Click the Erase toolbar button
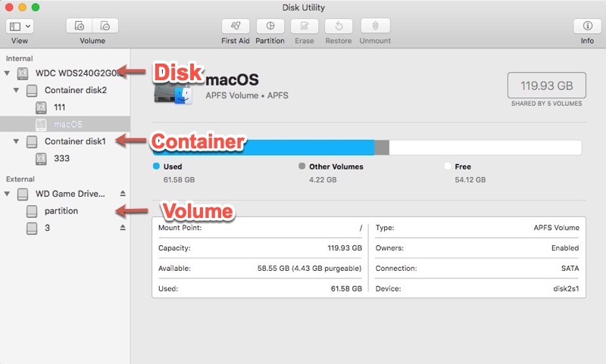 [x=305, y=26]
